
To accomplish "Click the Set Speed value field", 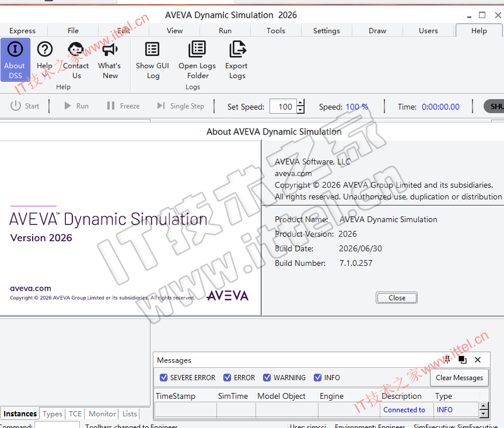I will 283,107.
